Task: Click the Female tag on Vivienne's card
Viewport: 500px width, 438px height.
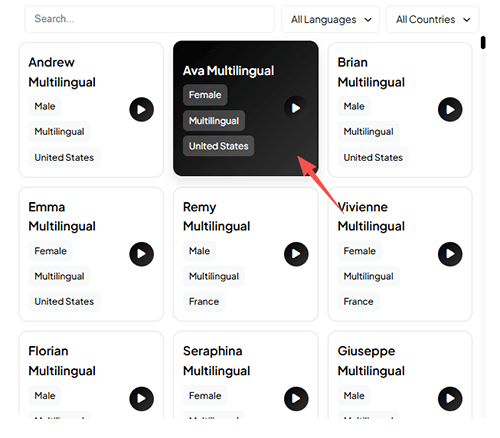Action: point(360,251)
